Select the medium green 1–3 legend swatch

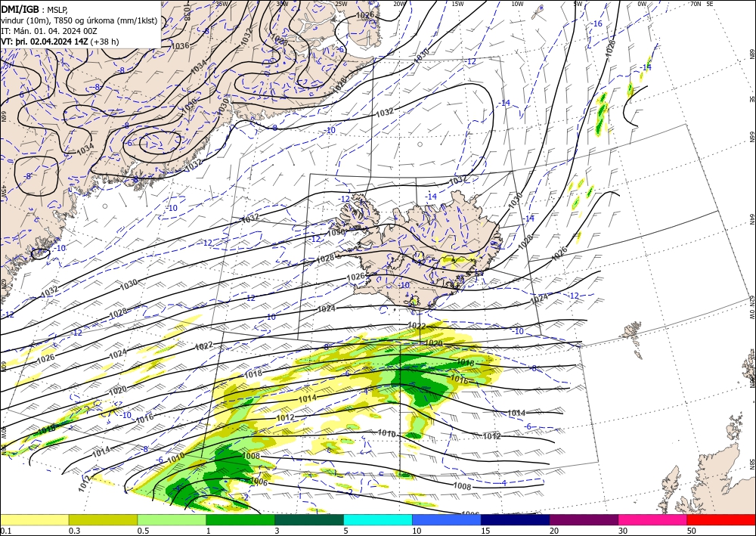click(x=240, y=519)
